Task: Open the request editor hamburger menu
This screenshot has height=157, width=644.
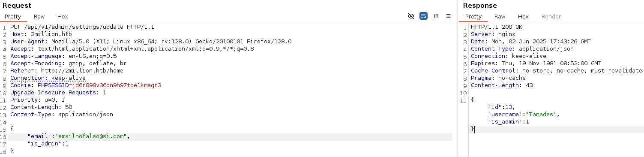Action: (448, 16)
